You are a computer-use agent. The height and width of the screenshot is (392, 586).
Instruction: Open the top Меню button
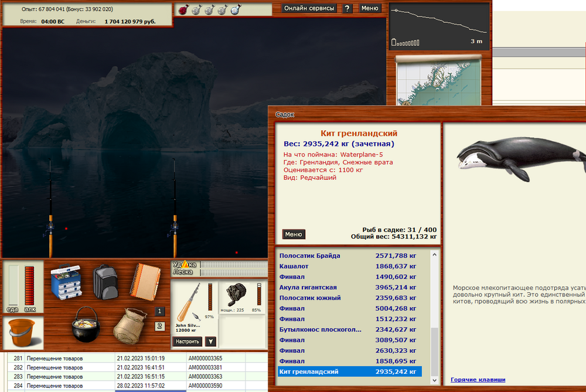[369, 8]
